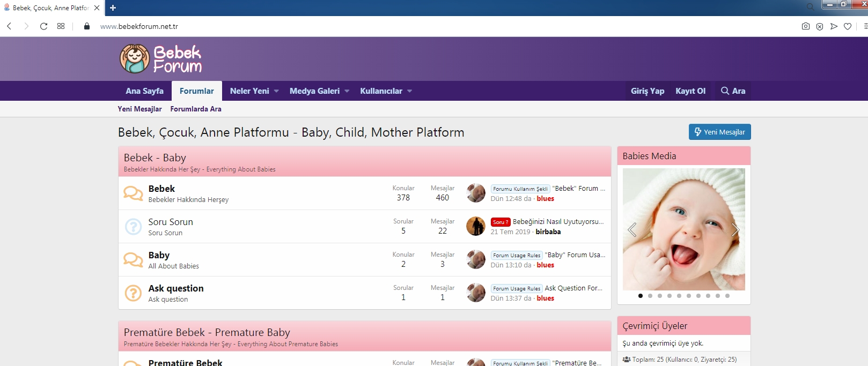Click Forumu Kullanım Şekli label in Bebek row
This screenshot has width=868, height=366.
point(520,189)
